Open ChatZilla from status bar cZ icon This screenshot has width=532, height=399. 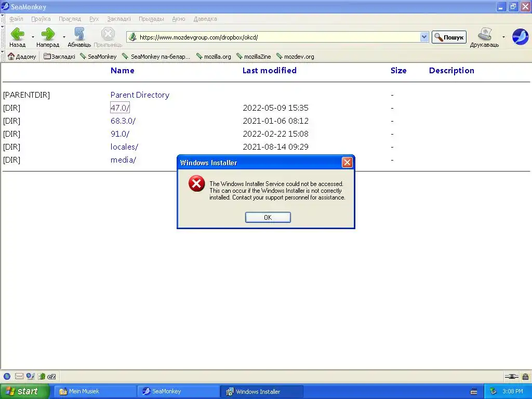pyautogui.click(x=51, y=376)
